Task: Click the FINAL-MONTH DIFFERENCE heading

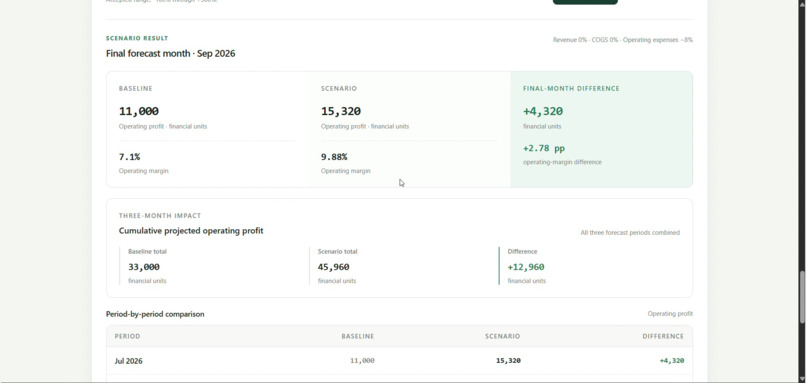Action: [571, 88]
